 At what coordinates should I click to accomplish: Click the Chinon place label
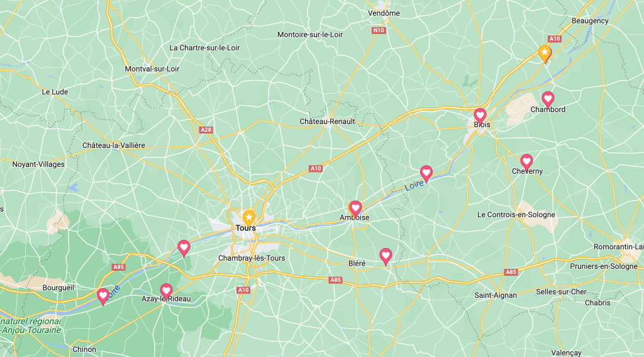click(x=84, y=349)
